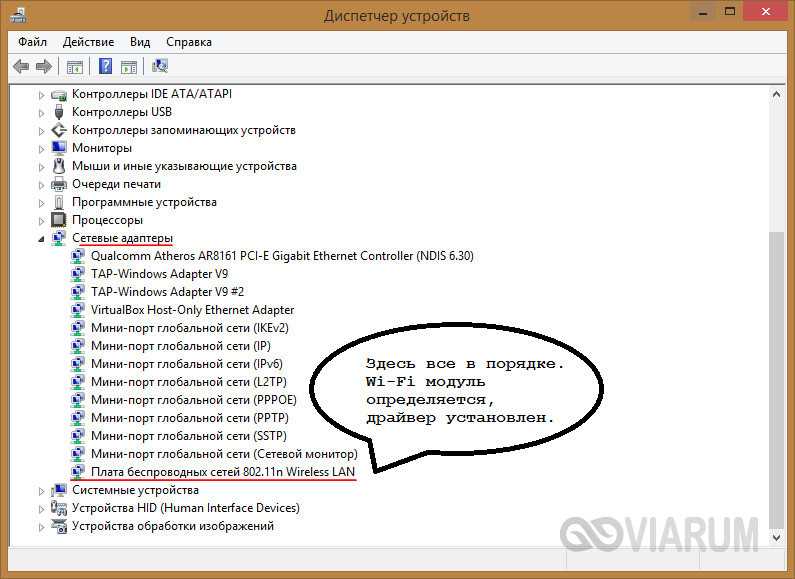This screenshot has height=579, width=795.
Task: Minimize the Диспетчер устройств window
Action: click(x=703, y=12)
